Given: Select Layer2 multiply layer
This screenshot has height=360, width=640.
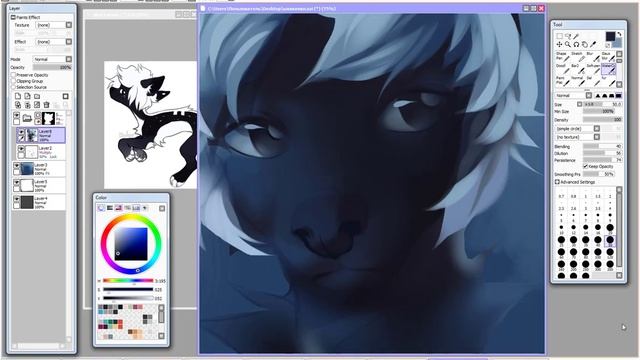Looking at the screenshot, I should click(x=41, y=152).
